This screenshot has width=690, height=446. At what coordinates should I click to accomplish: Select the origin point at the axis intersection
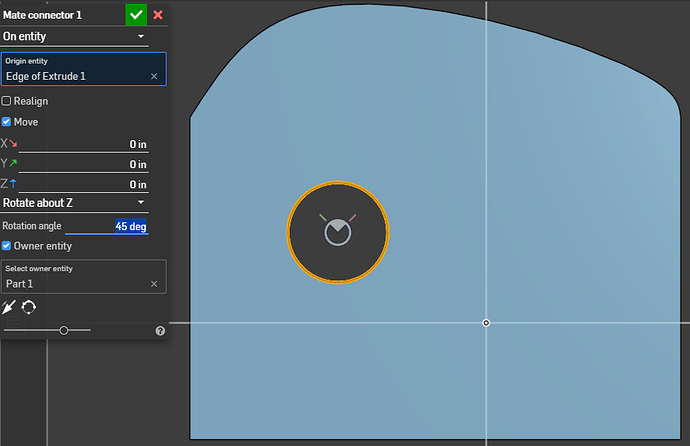pyautogui.click(x=486, y=323)
